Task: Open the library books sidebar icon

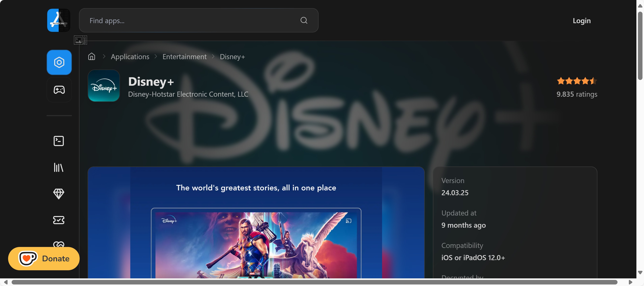Action: click(59, 167)
